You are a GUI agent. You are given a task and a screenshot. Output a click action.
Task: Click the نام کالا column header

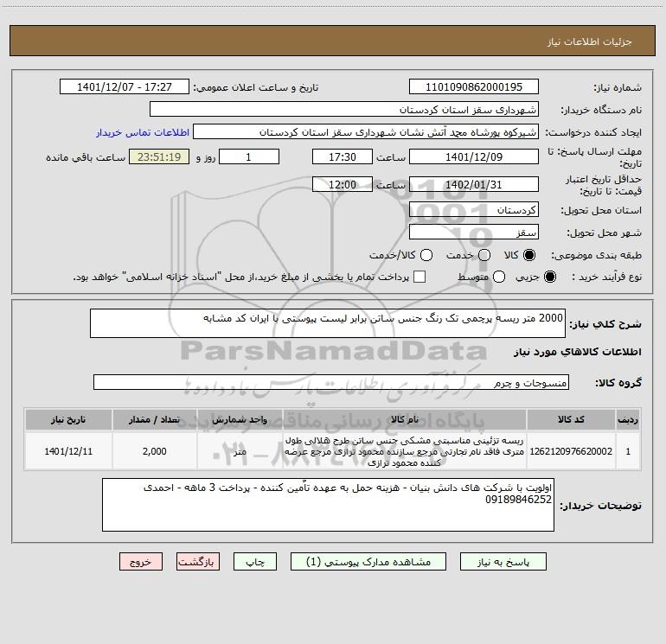click(405, 419)
